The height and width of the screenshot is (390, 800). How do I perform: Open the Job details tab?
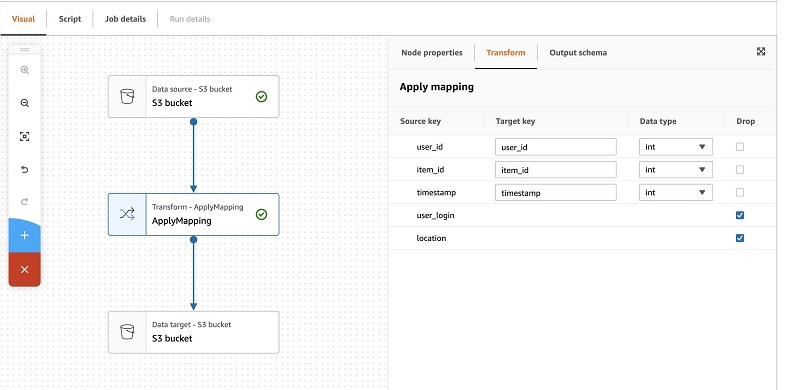[126, 19]
